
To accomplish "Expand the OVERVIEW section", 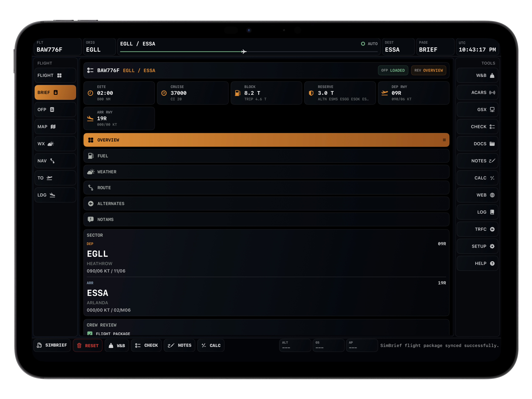I will 266,140.
